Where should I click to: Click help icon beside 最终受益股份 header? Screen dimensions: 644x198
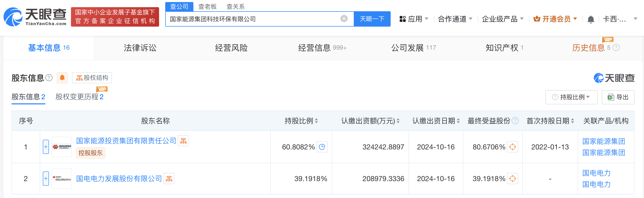[515, 121]
